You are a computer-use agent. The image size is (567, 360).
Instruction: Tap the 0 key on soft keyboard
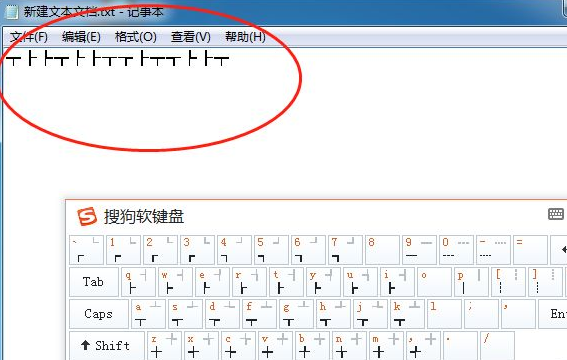[x=456, y=250]
